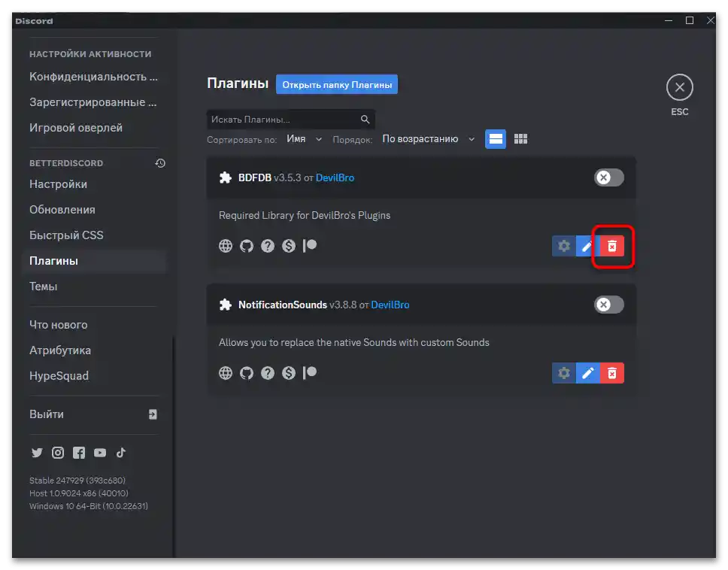The width and height of the screenshot is (728, 570).
Task: Open the По возрастанию order dropdown
Action: [429, 139]
